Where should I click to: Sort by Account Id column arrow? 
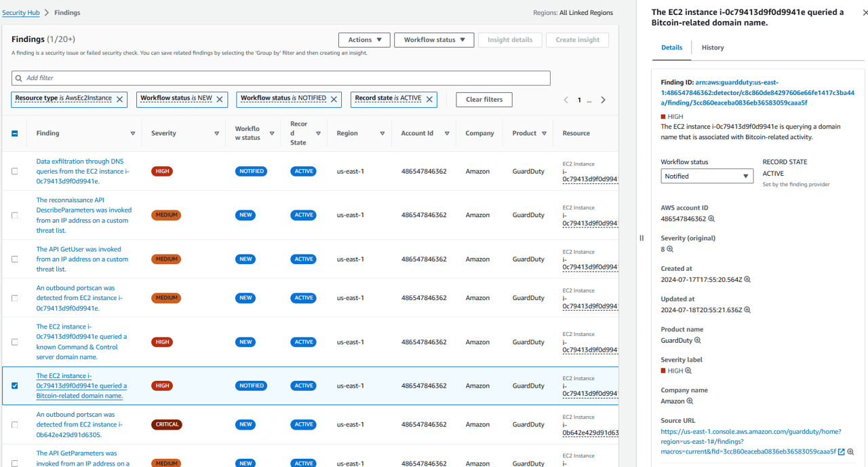tap(447, 134)
